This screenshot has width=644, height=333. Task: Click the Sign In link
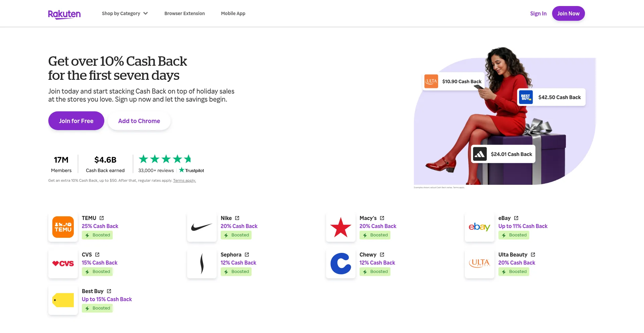(x=538, y=13)
